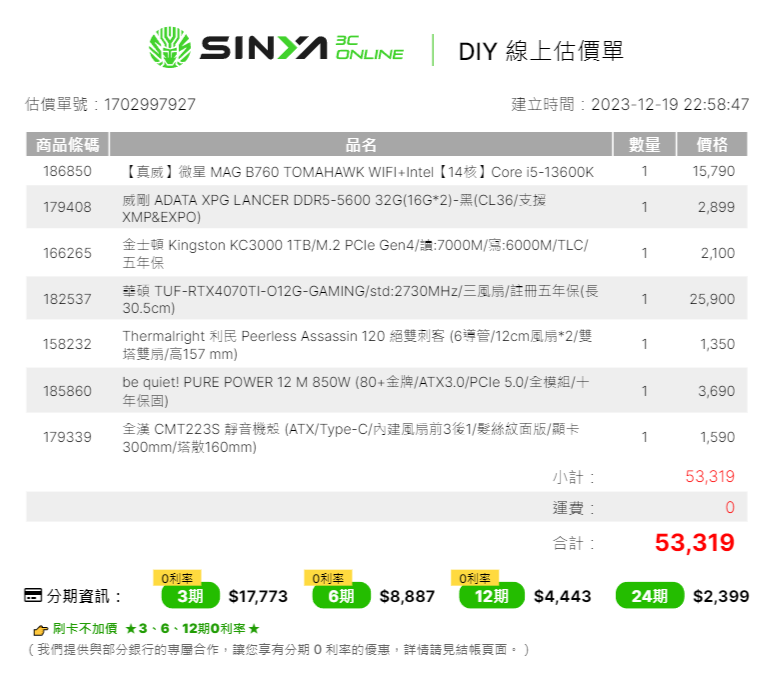The width and height of the screenshot is (774, 681).
Task: Click the 合計 label
Action: 573,543
